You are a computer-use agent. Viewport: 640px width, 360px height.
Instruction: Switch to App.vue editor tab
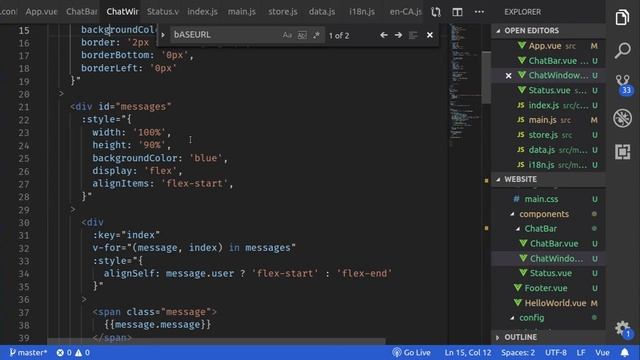[42, 12]
